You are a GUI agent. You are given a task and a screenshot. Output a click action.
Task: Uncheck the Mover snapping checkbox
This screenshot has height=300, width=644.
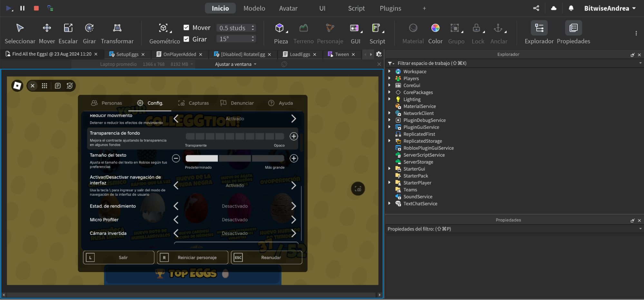[x=186, y=27]
